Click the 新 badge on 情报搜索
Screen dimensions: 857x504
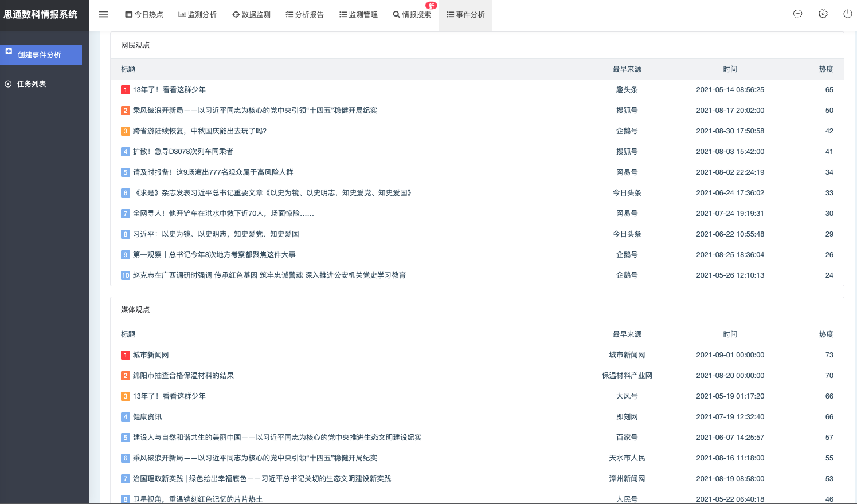431,6
